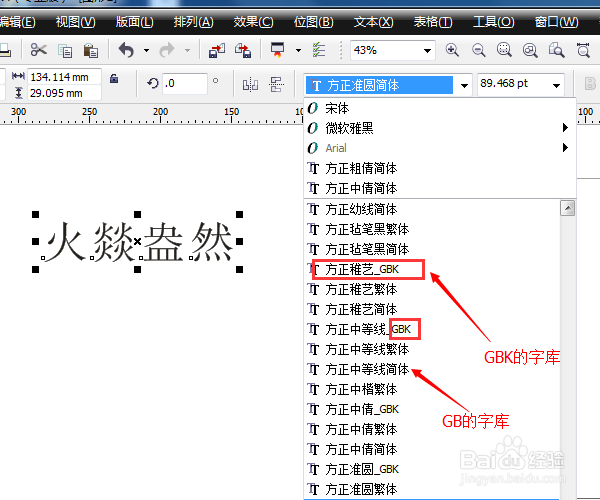The image size is (600, 500).
Task: Click the application launcher icon
Action: coord(277,50)
